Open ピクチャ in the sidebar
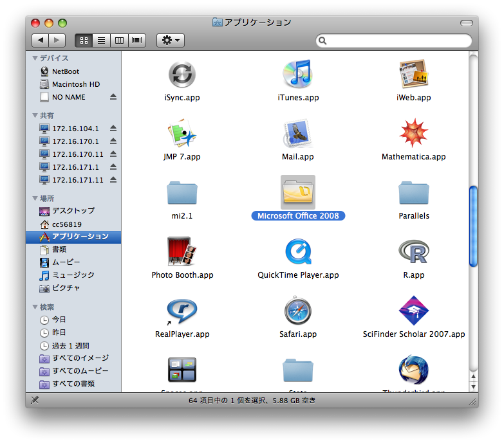Image resolution: width=504 pixels, height=443 pixels. [x=73, y=288]
